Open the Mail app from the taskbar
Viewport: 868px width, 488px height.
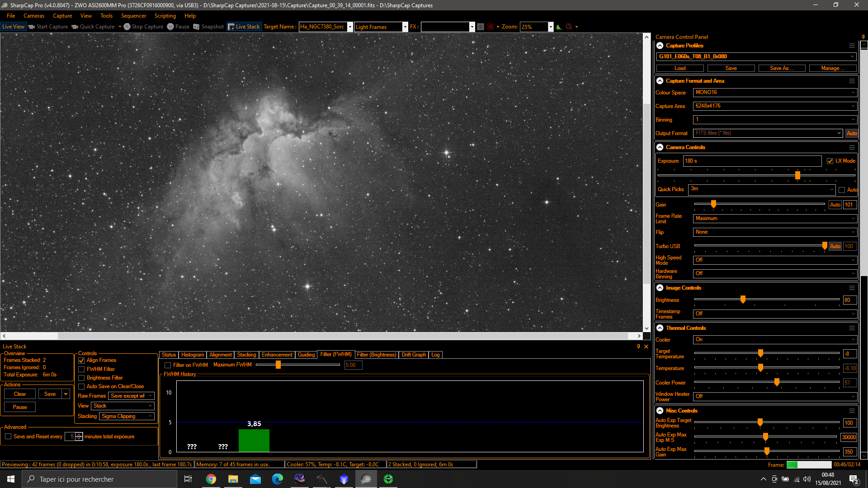(x=255, y=479)
